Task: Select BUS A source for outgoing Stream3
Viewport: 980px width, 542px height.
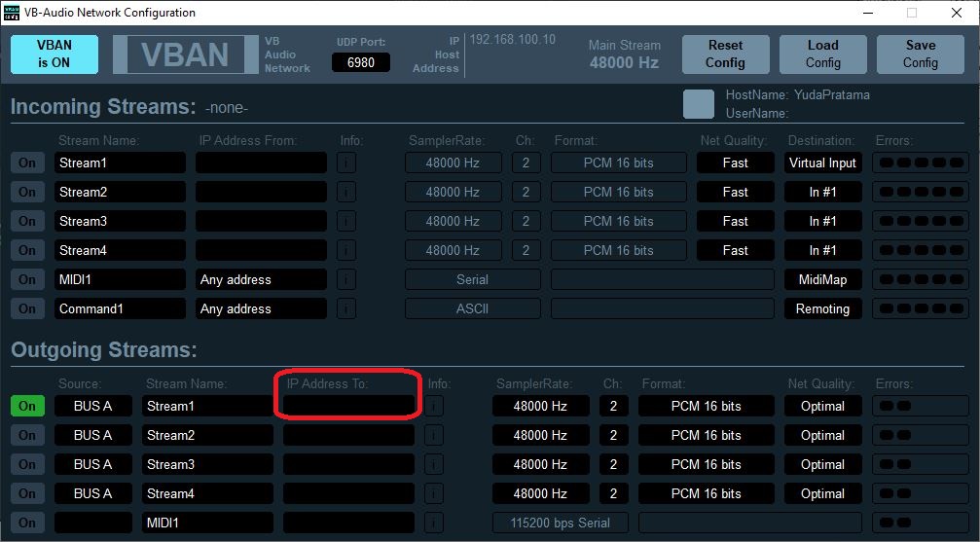Action: click(93, 464)
